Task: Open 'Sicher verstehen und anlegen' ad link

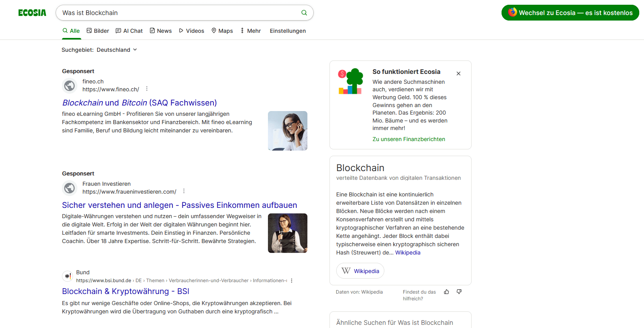Action: 180,205
